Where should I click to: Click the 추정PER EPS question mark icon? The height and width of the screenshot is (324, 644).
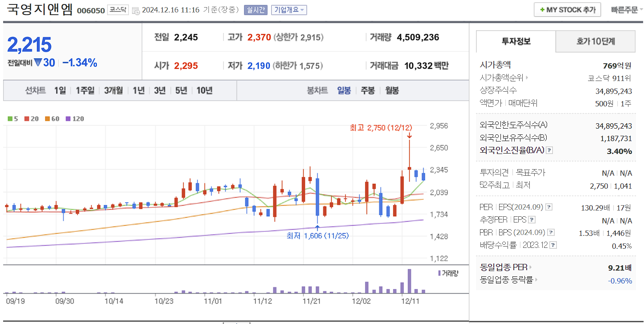click(x=532, y=219)
